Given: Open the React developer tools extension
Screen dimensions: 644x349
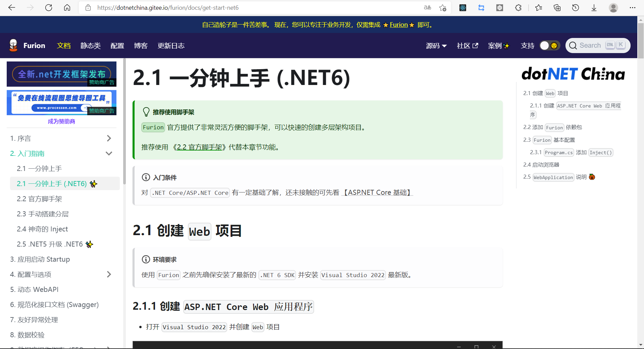Looking at the screenshot, I should [463, 7].
